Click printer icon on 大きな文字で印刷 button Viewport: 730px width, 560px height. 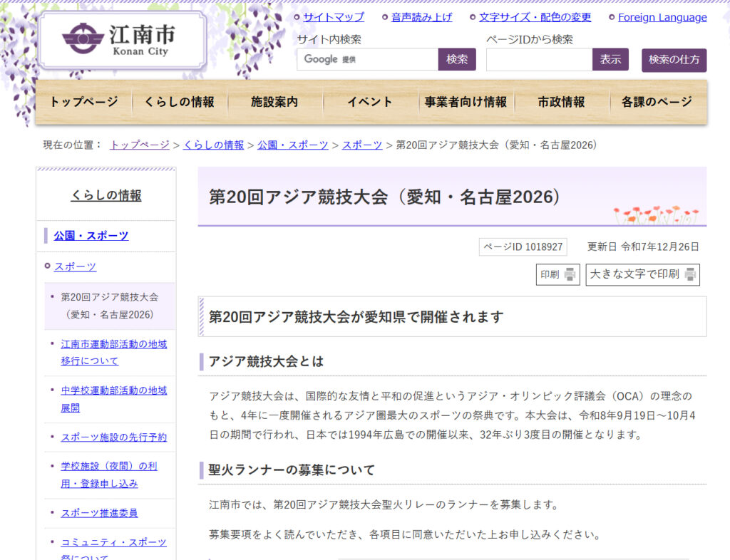coord(690,275)
